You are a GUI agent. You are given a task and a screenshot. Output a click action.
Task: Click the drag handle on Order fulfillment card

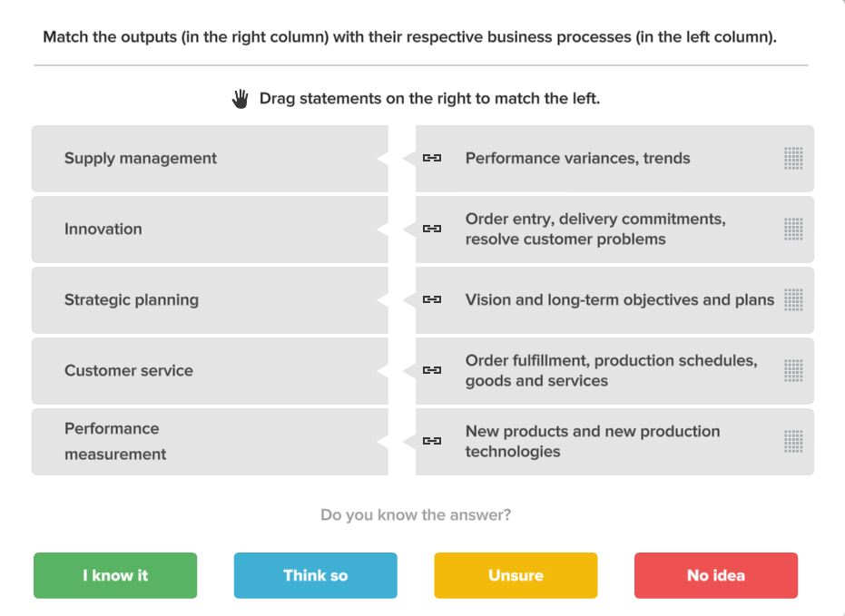(x=792, y=370)
